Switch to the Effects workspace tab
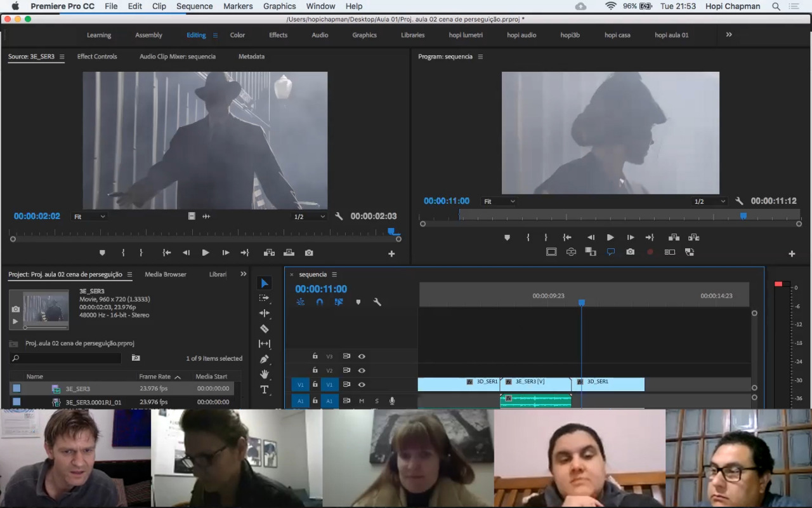This screenshot has height=508, width=812. 278,35
